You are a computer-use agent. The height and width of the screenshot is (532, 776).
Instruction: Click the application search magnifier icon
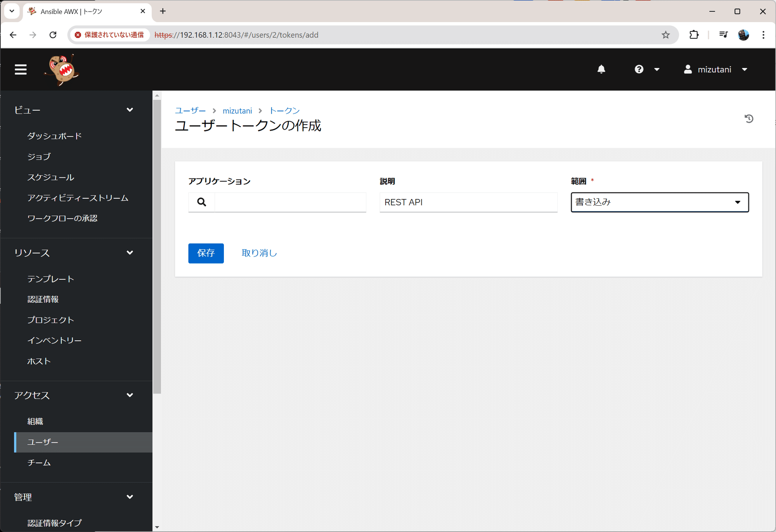201,202
